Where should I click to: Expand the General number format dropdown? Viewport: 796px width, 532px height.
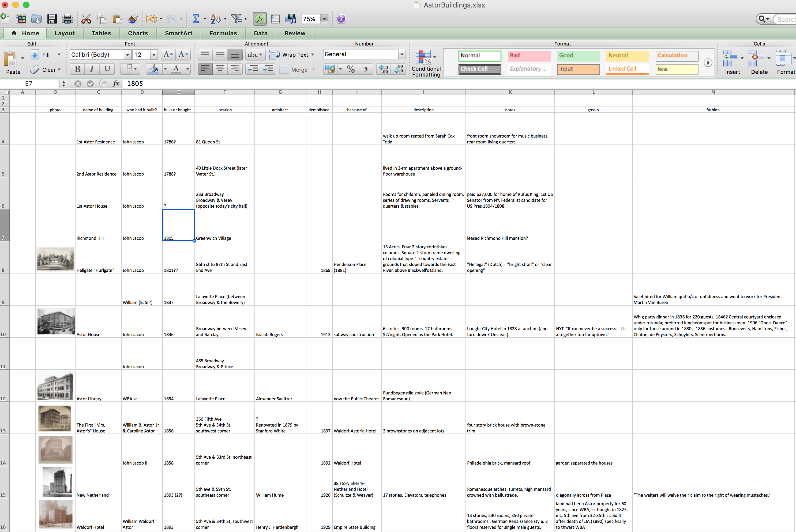click(402, 54)
